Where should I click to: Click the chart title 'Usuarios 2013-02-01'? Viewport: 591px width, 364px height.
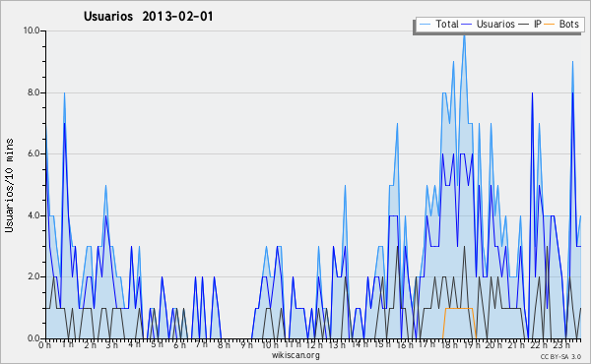[x=149, y=17]
